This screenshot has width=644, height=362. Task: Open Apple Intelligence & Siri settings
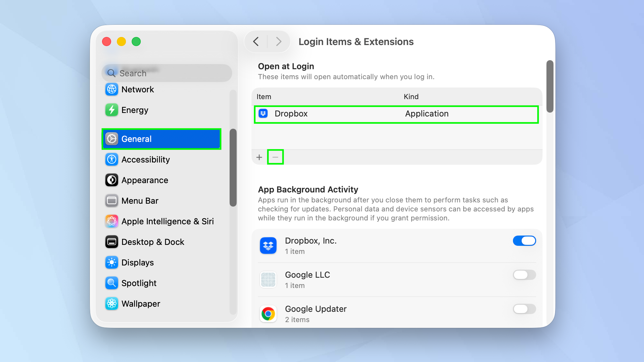point(167,221)
